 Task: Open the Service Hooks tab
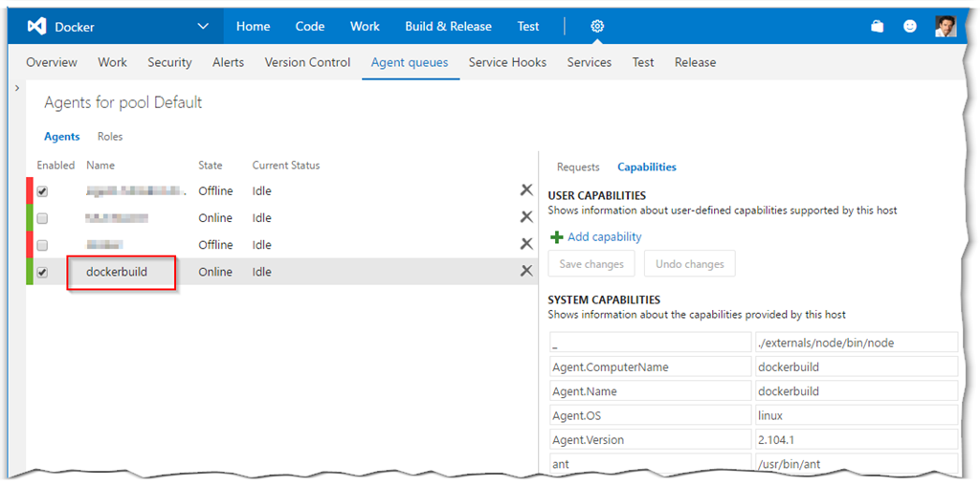(507, 62)
